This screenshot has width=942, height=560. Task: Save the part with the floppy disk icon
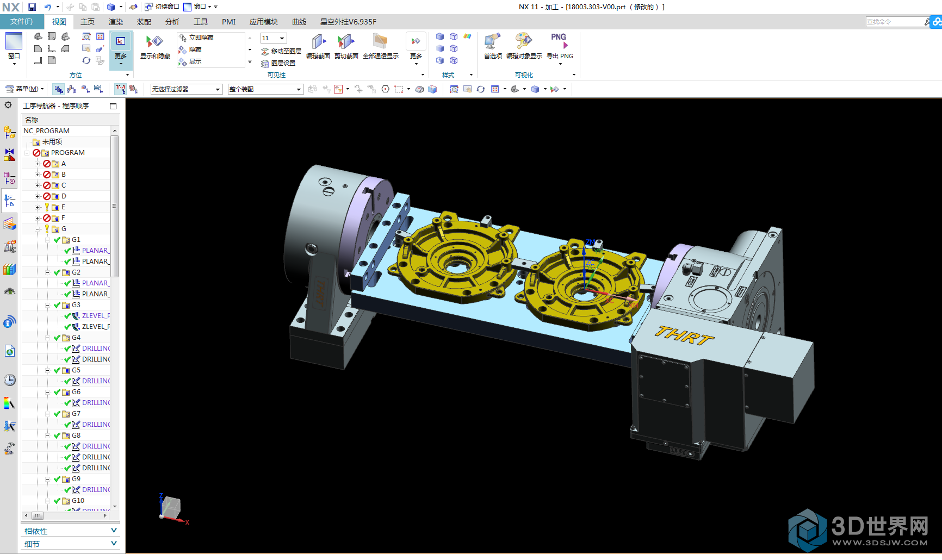pos(32,7)
